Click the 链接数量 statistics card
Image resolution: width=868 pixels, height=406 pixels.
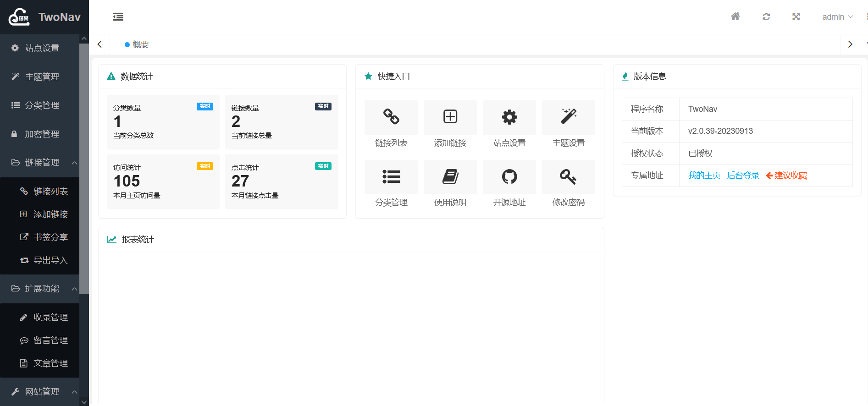(282, 122)
